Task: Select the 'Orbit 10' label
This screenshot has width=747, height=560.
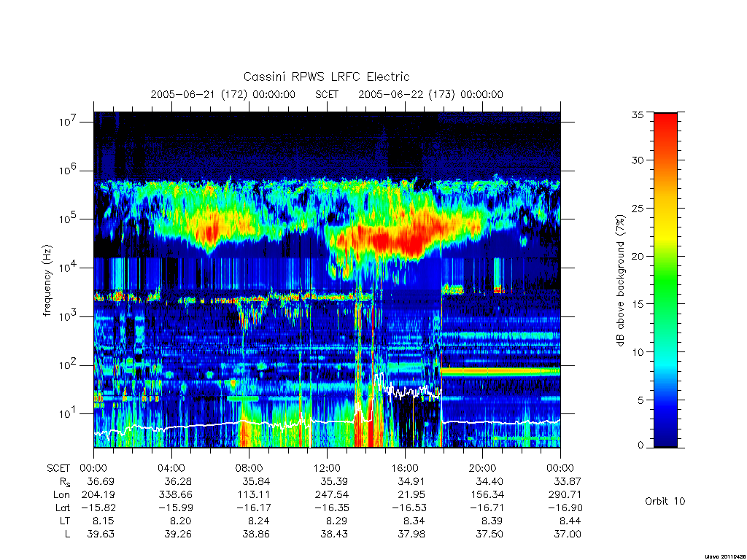Action: [665, 501]
